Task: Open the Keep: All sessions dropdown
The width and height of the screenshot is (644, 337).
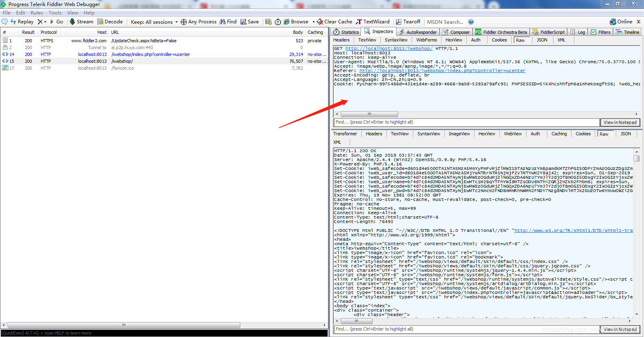Action: tap(154, 22)
